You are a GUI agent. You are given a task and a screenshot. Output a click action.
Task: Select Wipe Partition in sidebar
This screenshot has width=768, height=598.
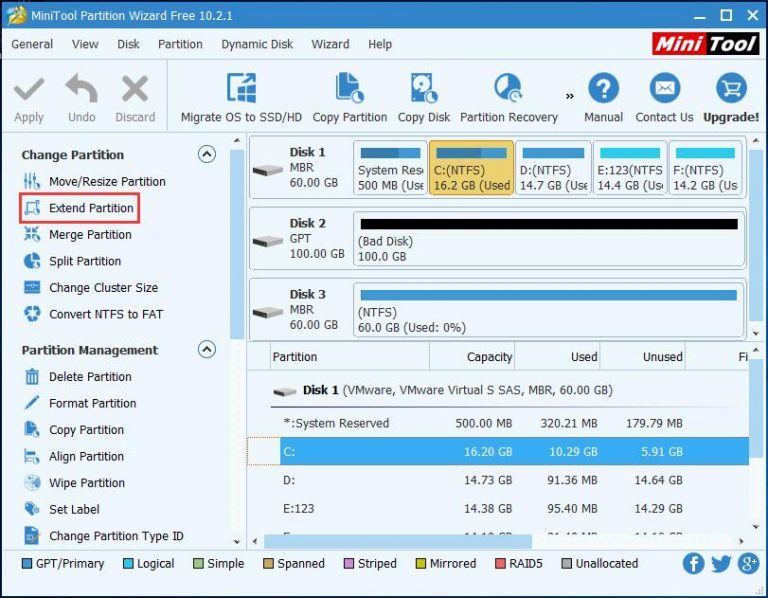pyautogui.click(x=74, y=482)
